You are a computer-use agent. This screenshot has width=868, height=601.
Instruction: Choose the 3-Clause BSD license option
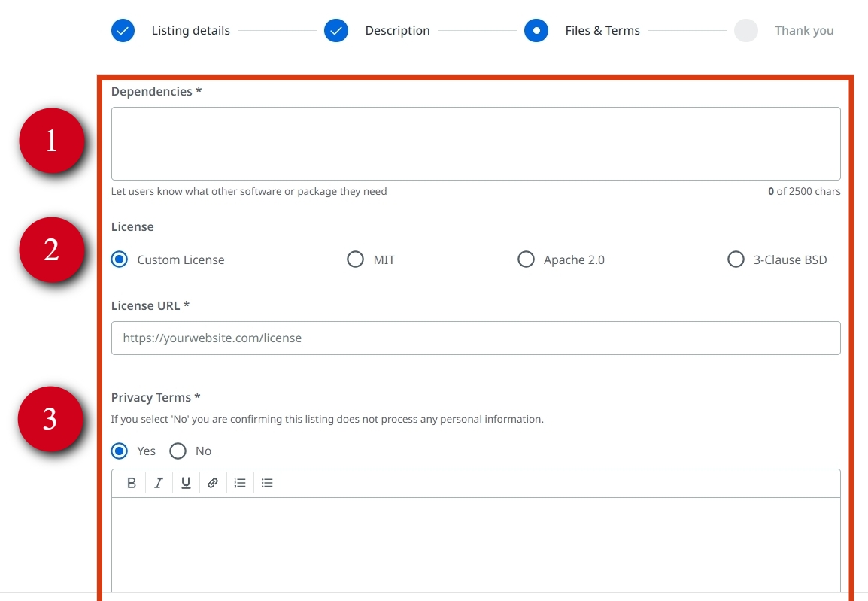pos(736,260)
